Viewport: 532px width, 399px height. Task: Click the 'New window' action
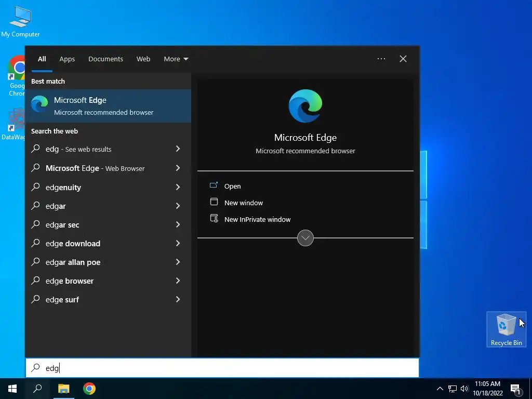[x=244, y=203]
